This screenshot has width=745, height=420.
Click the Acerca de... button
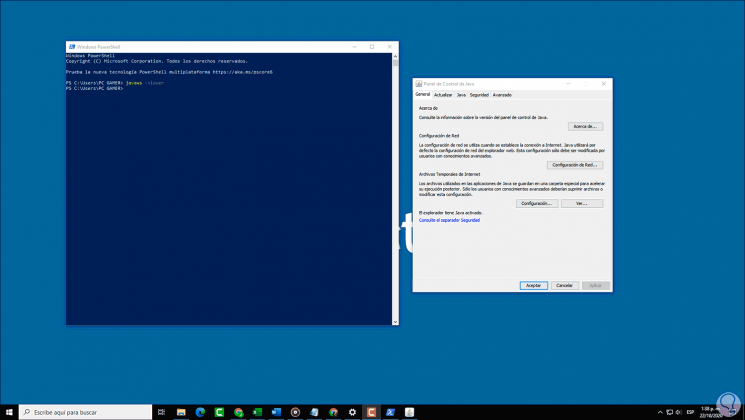[x=585, y=126]
